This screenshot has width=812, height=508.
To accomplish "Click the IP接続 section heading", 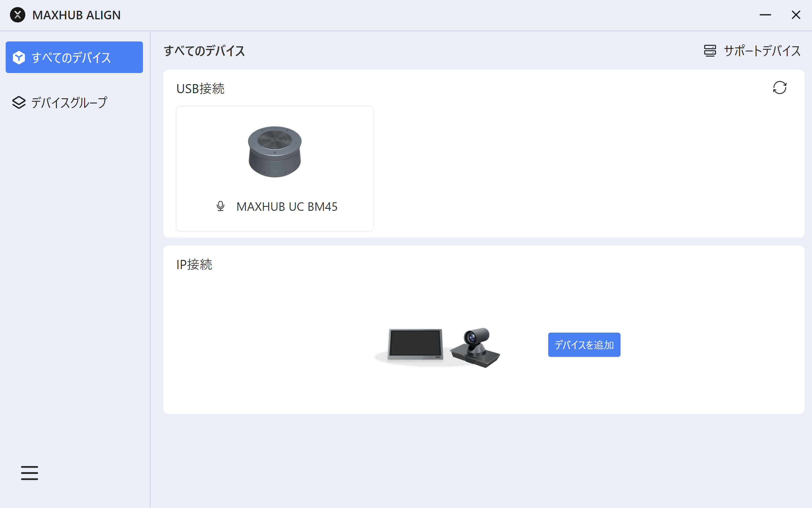I will 194,265.
